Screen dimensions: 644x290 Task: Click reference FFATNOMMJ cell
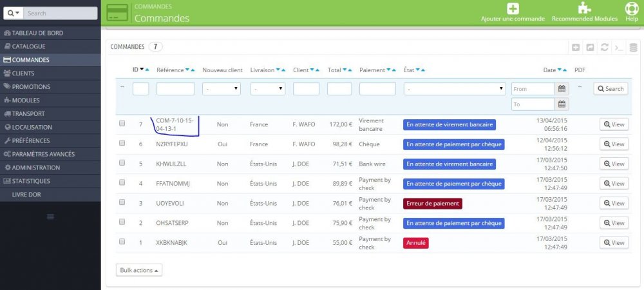tap(173, 184)
